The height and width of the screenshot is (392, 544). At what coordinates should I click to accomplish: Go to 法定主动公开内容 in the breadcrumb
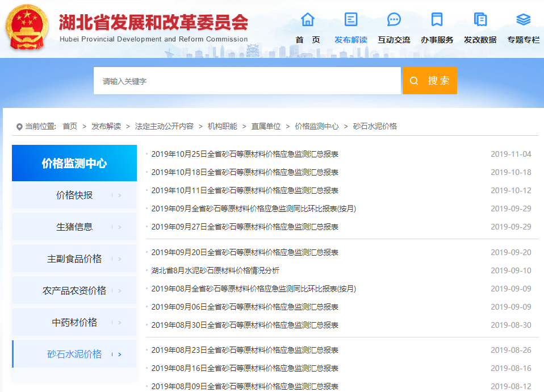click(x=164, y=126)
